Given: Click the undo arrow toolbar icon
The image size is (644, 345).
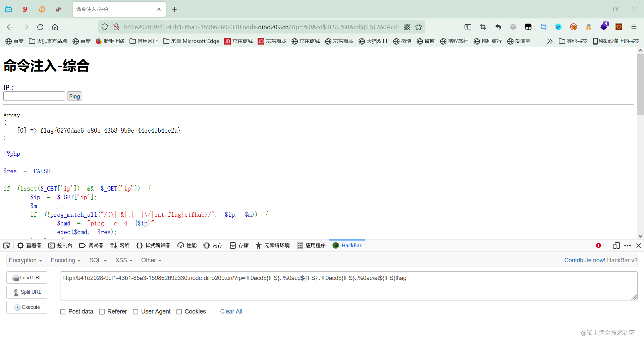Looking at the screenshot, I should 498,27.
